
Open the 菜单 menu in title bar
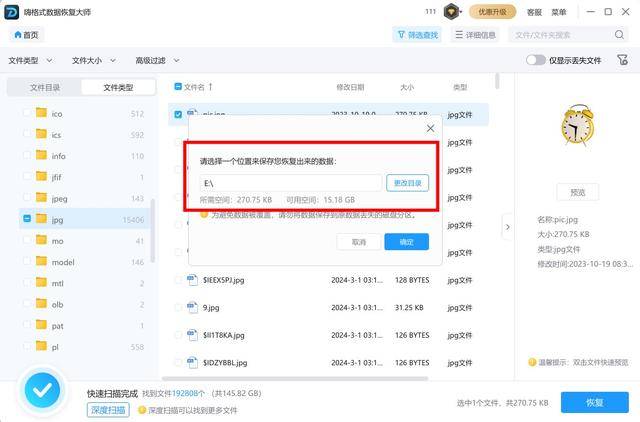(559, 12)
